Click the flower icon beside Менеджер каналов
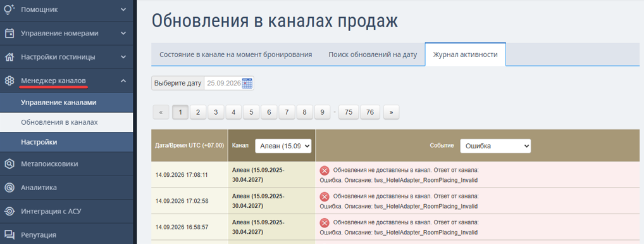Viewport: 644px width, 244px height. (x=9, y=80)
